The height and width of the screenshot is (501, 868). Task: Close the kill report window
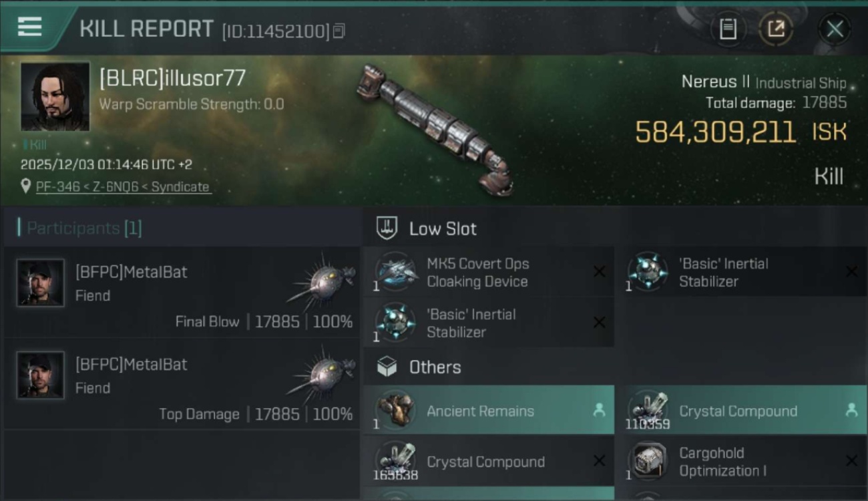click(834, 29)
